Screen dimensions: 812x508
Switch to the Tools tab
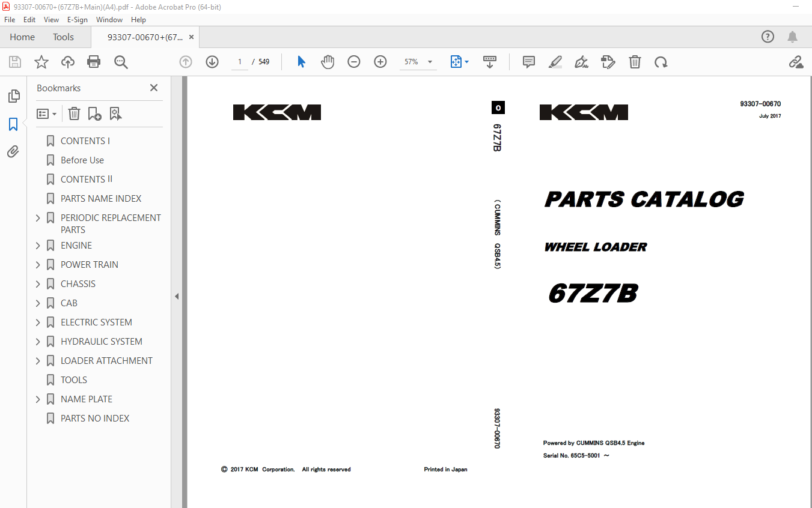click(63, 37)
